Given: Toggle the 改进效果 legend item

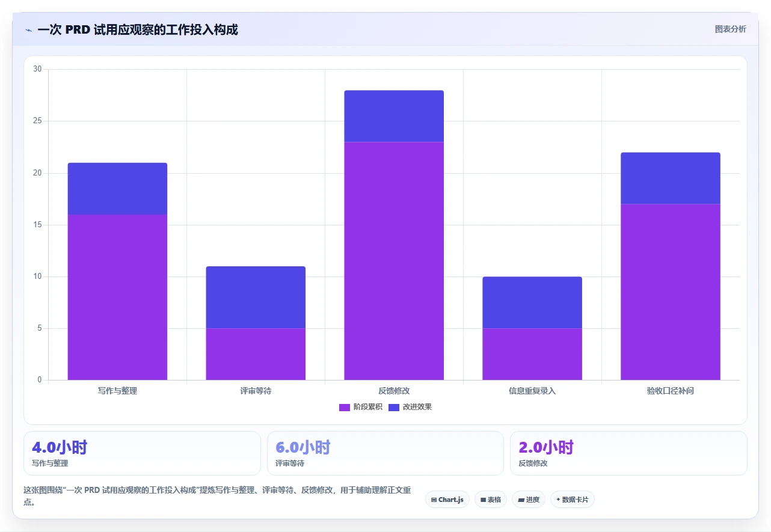Looking at the screenshot, I should [410, 407].
